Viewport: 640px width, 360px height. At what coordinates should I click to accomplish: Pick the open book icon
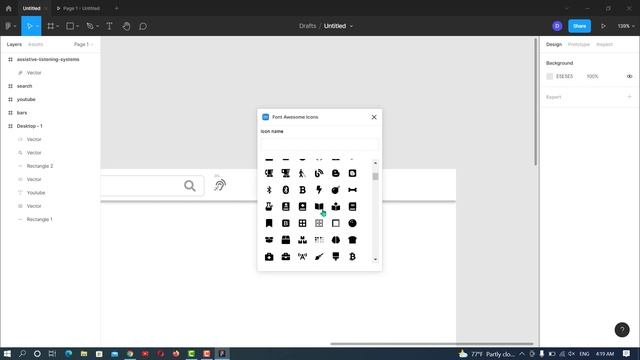click(x=319, y=207)
